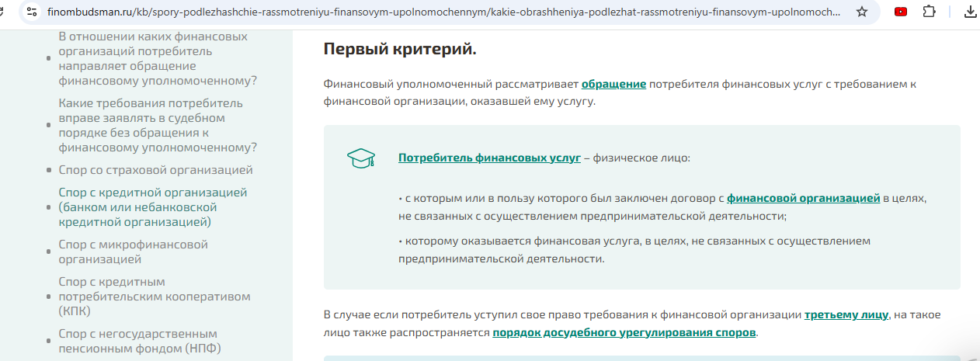Open the "обращение" link in first paragraph
Screen dimensions: 980x361
613,84
